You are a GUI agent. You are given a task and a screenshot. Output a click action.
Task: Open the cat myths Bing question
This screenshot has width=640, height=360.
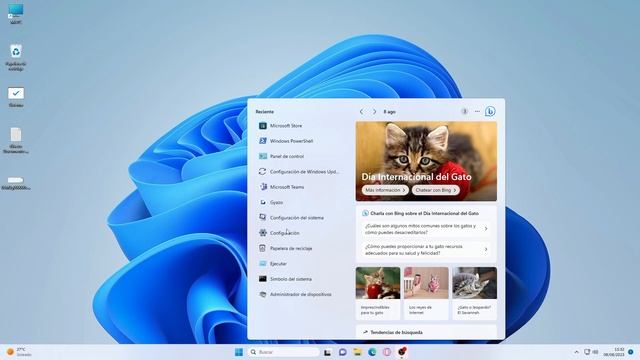pos(426,229)
